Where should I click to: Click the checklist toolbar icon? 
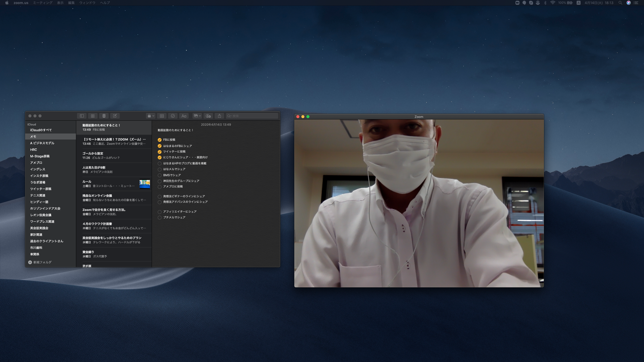point(173,116)
